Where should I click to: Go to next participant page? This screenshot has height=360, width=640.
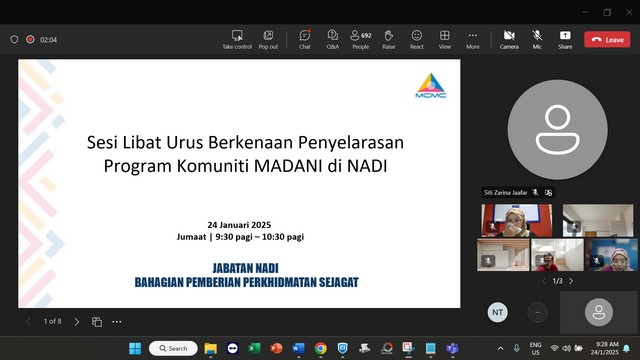[x=571, y=281]
